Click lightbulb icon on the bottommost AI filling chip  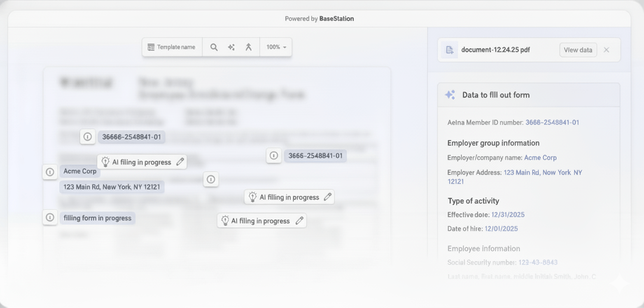tap(225, 220)
